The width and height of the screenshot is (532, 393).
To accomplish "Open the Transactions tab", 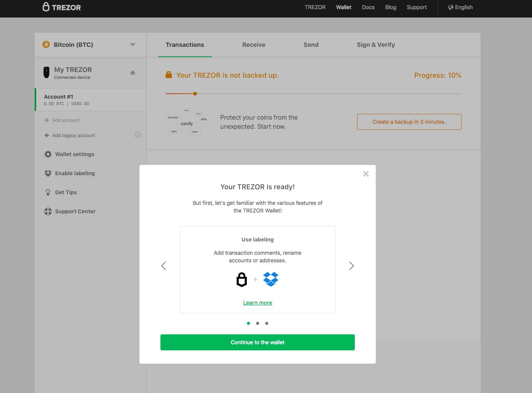I will [185, 45].
